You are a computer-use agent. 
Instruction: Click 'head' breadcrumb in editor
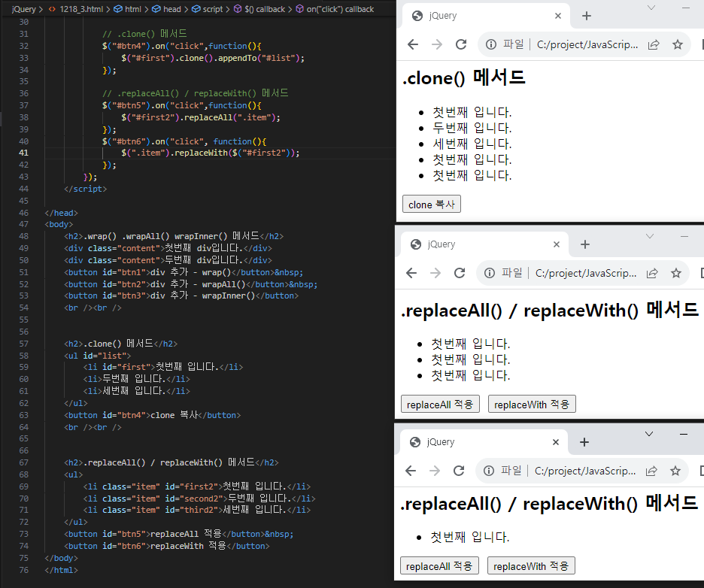pos(172,9)
